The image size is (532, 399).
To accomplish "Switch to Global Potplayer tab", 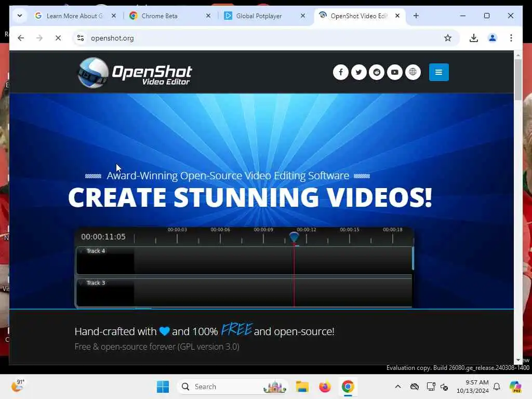I will pyautogui.click(x=259, y=16).
